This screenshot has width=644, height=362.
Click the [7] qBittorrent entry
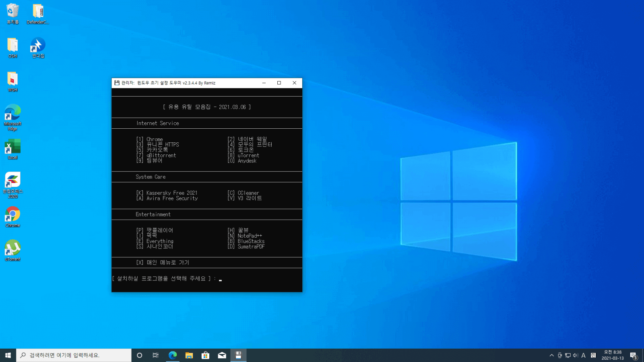pyautogui.click(x=156, y=155)
